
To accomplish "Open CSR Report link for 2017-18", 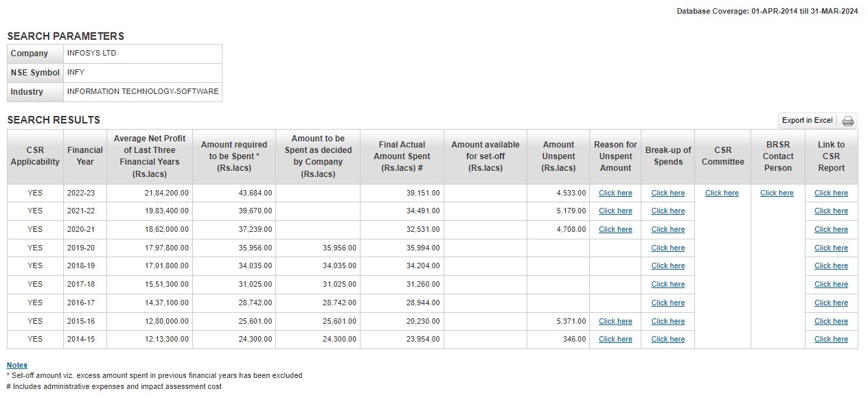I will point(831,285).
